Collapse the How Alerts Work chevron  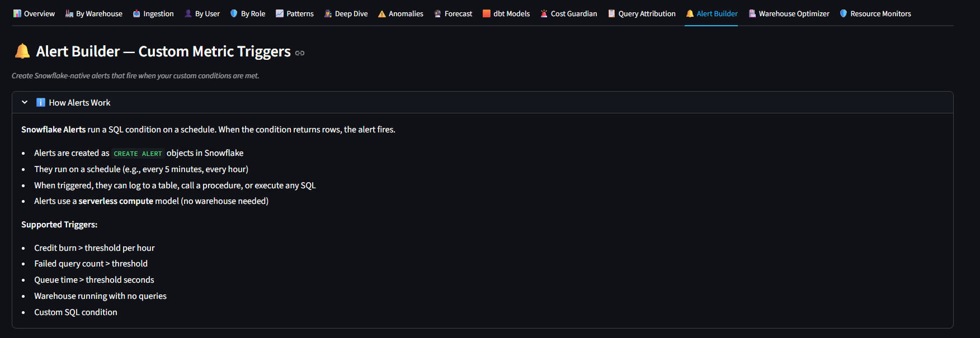(25, 102)
